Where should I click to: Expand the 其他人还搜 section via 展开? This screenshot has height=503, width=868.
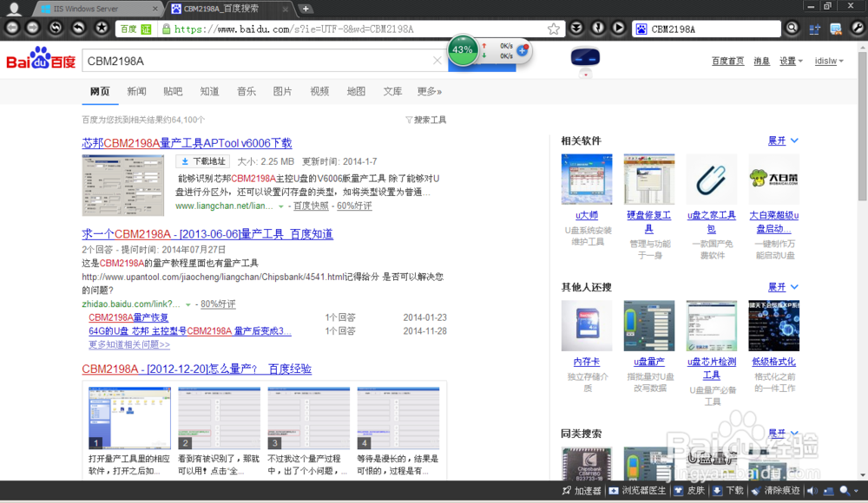click(x=783, y=287)
